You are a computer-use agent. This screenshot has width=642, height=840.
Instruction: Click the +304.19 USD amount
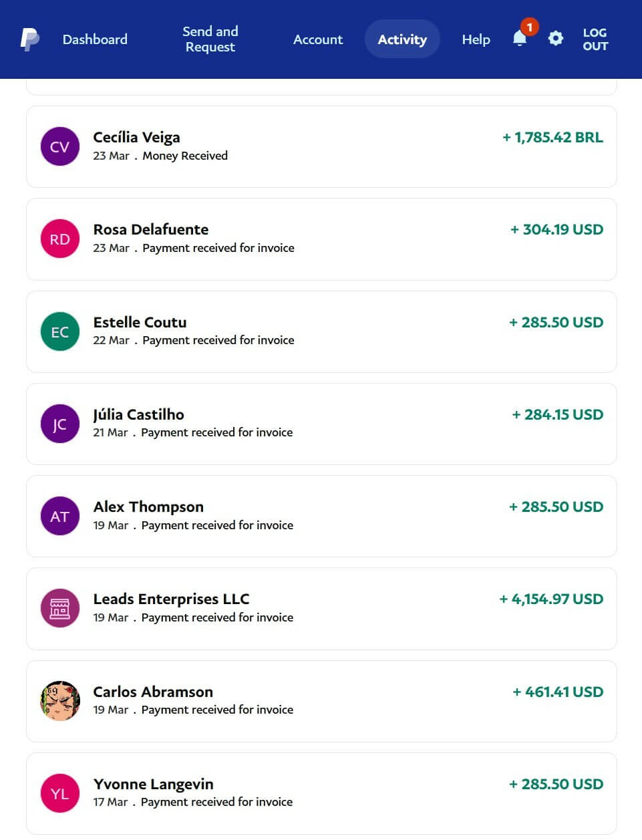pos(556,230)
